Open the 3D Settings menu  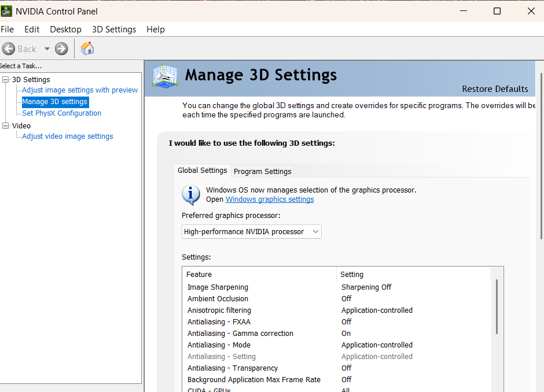(x=114, y=29)
